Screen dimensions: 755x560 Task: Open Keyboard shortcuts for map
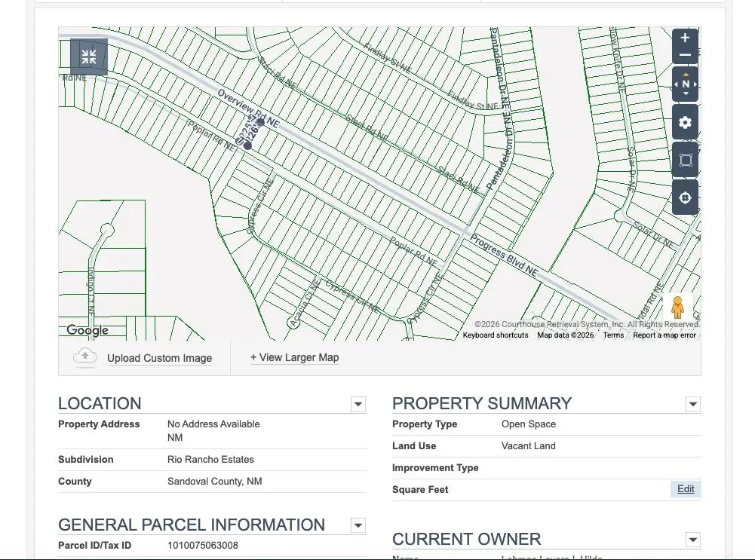(x=496, y=335)
